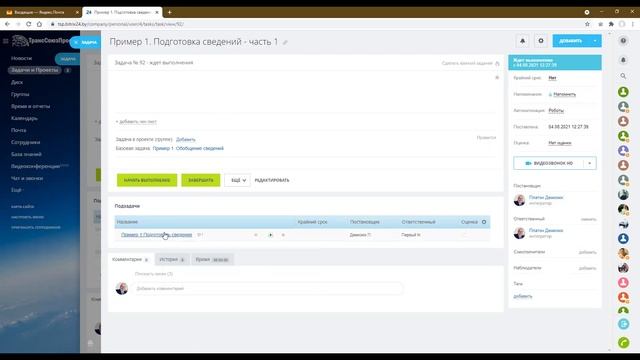This screenshot has height=360, width=640.
Task: Click Название column header in subtasks
Action: coord(127,222)
